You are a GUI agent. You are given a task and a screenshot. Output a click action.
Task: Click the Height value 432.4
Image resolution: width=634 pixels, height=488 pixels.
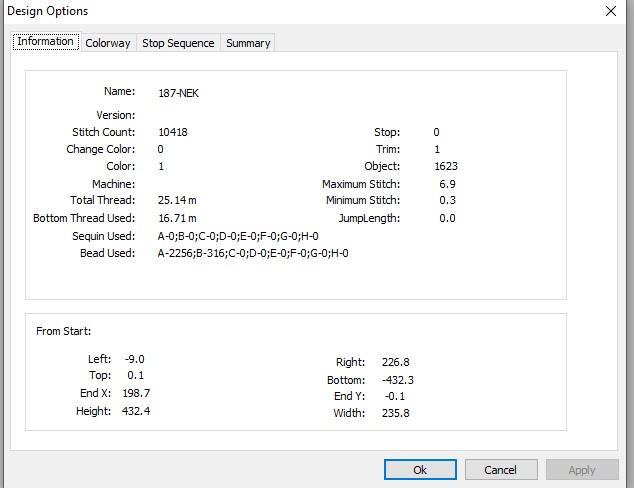pos(136,411)
